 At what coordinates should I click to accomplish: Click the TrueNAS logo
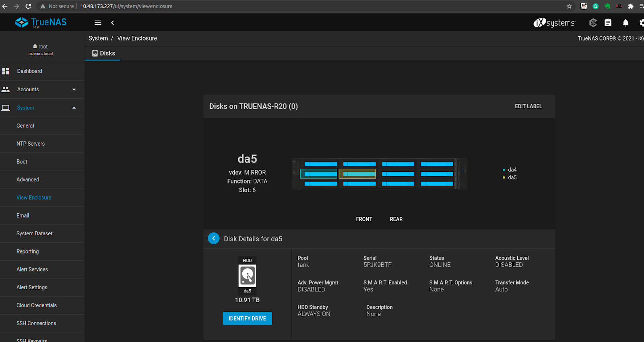(x=41, y=23)
